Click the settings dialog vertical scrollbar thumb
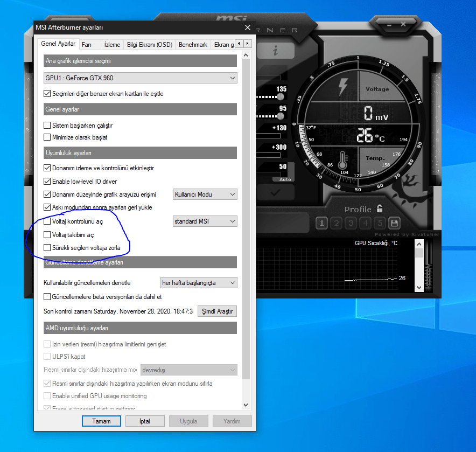The image size is (476, 452). (x=246, y=219)
